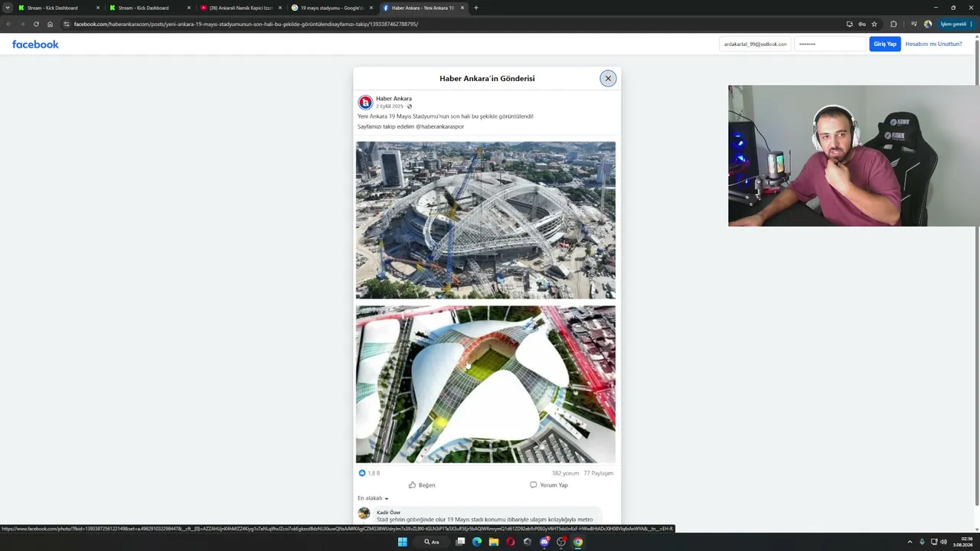Focus the password login field
Image resolution: width=980 pixels, height=551 pixels.
pyautogui.click(x=830, y=44)
